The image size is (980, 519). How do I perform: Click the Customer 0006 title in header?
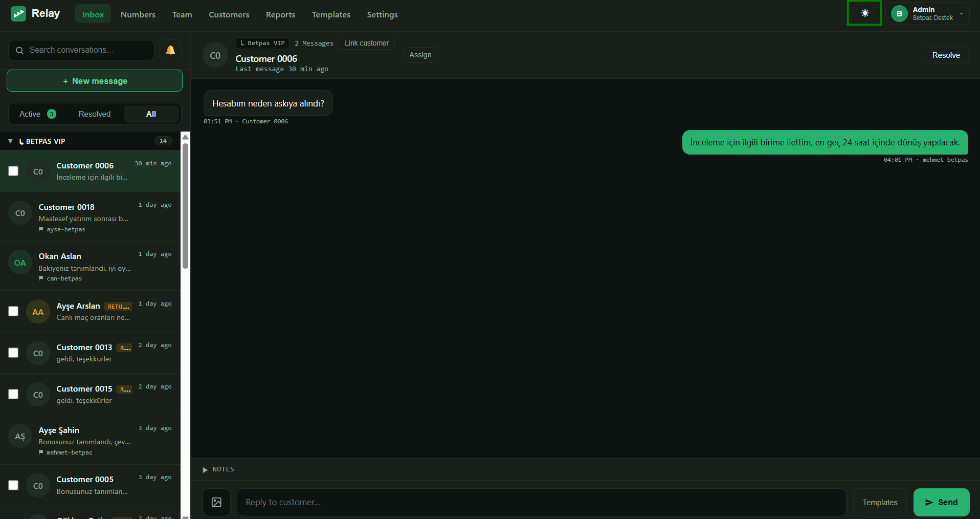(266, 59)
